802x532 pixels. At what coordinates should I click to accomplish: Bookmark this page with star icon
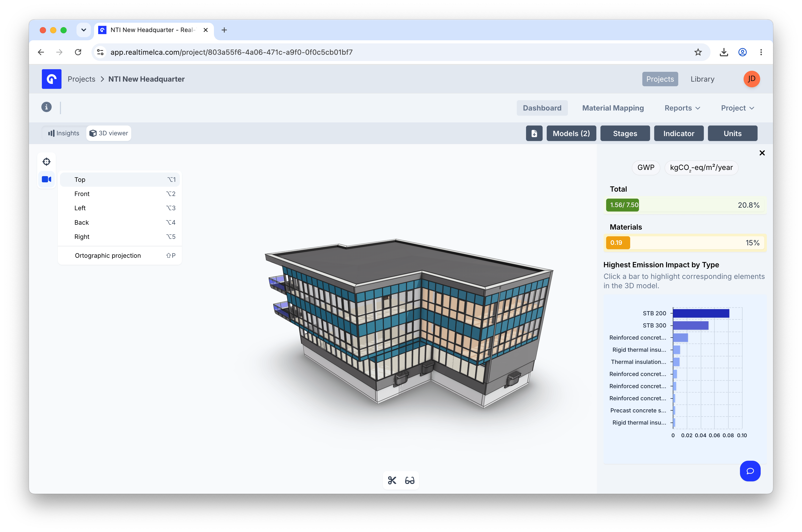tap(698, 52)
